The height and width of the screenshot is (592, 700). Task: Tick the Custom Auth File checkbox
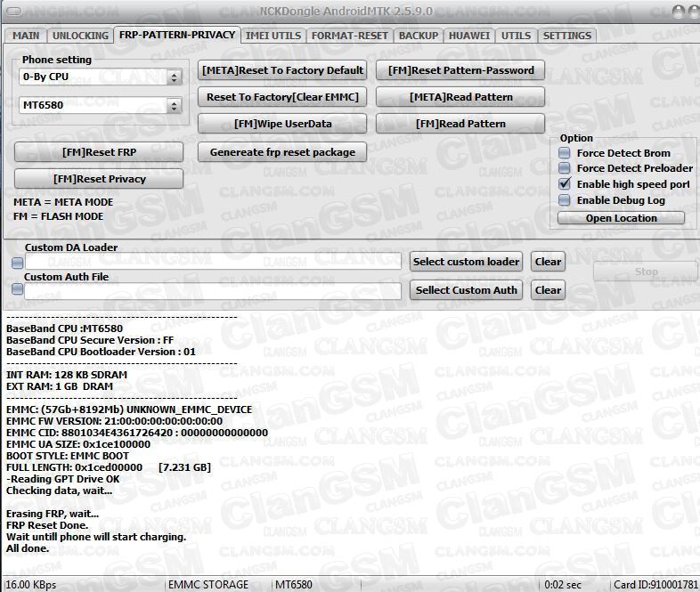[17, 290]
